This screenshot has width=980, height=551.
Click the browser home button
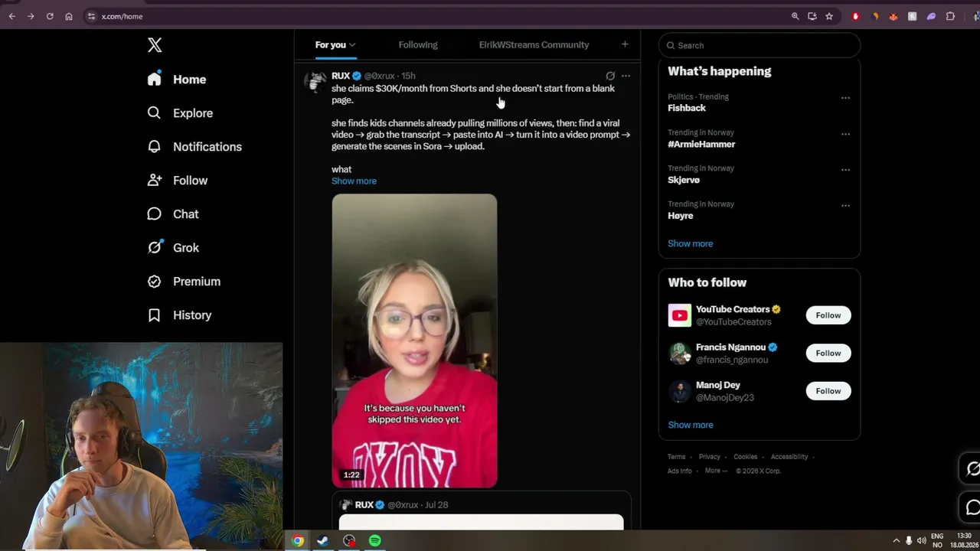pos(69,16)
